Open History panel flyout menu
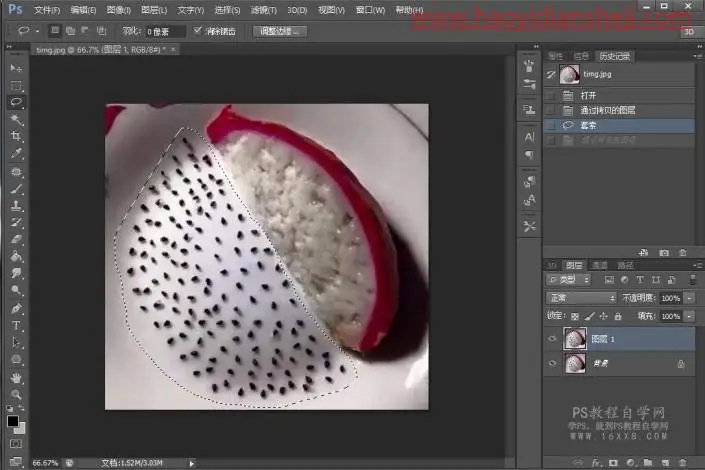Screen dimensions: 705x470 click(x=697, y=56)
